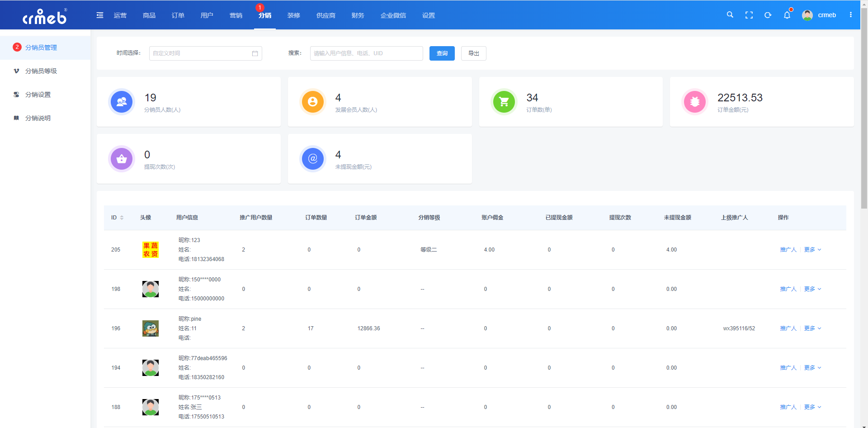Open the vertical three-dot more menu
The image size is (868, 428).
(x=851, y=15)
